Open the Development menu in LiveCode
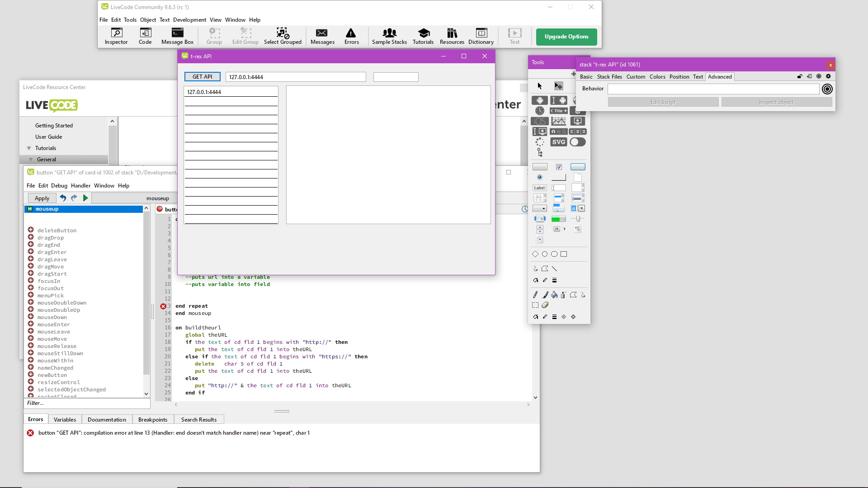Image resolution: width=868 pixels, height=488 pixels. tap(189, 20)
